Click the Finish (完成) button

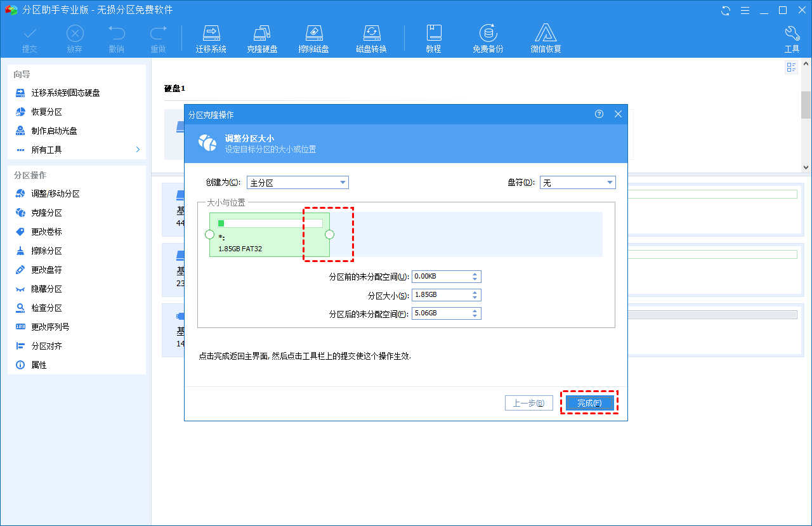(589, 403)
